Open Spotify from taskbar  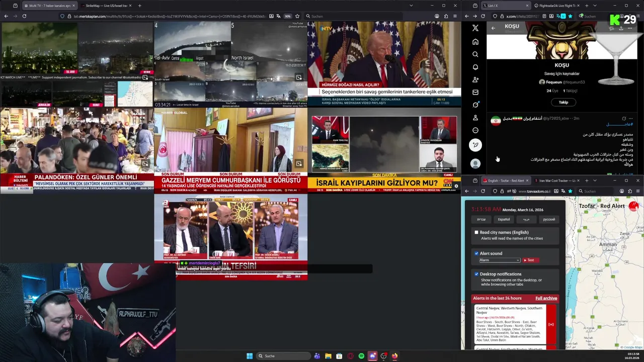click(x=361, y=356)
